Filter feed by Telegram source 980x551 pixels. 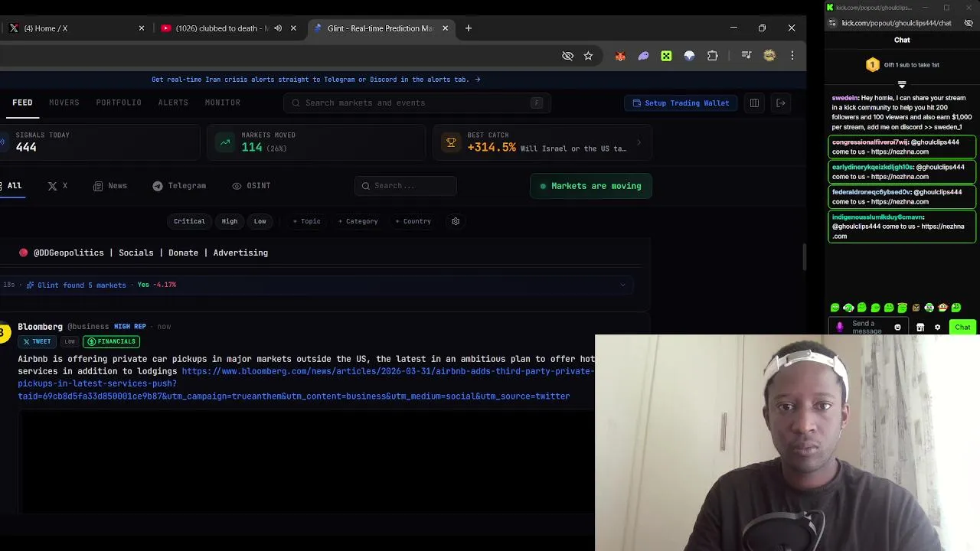click(179, 186)
